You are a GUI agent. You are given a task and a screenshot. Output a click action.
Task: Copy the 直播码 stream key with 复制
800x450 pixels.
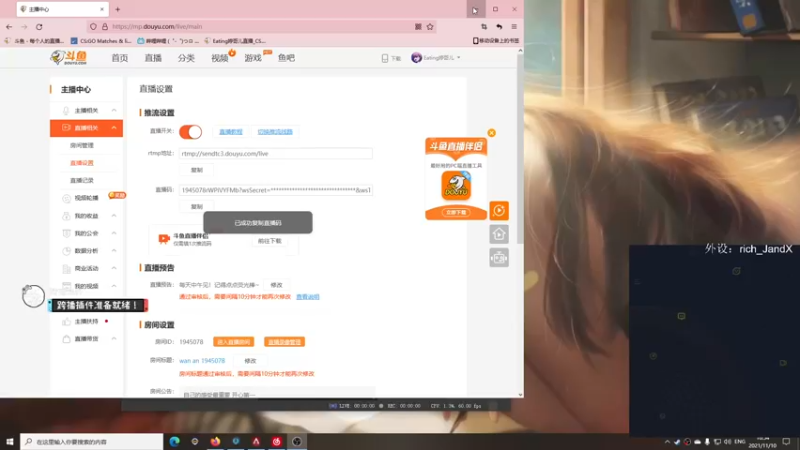197,207
